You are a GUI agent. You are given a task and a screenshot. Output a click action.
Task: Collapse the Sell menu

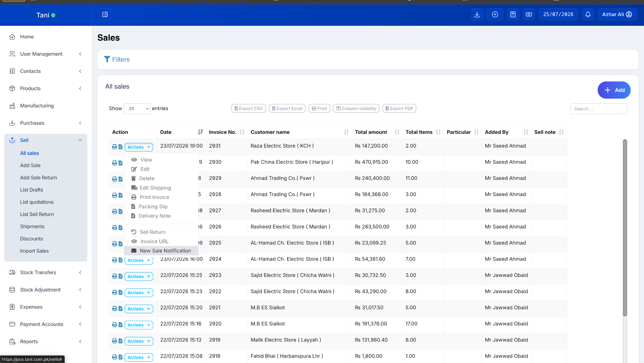[x=46, y=140]
